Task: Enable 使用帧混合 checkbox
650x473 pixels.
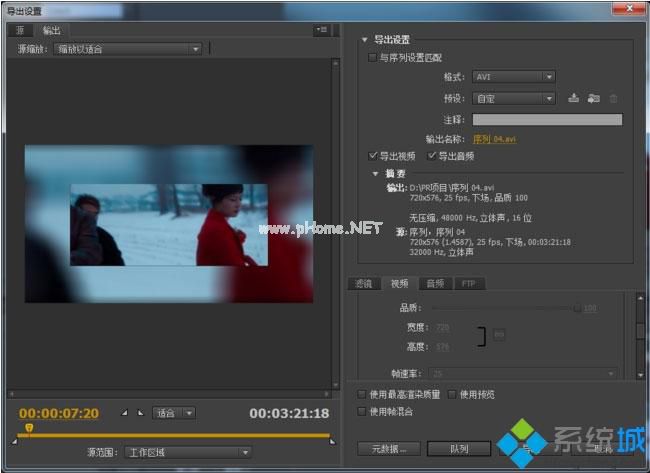Action: 362,412
